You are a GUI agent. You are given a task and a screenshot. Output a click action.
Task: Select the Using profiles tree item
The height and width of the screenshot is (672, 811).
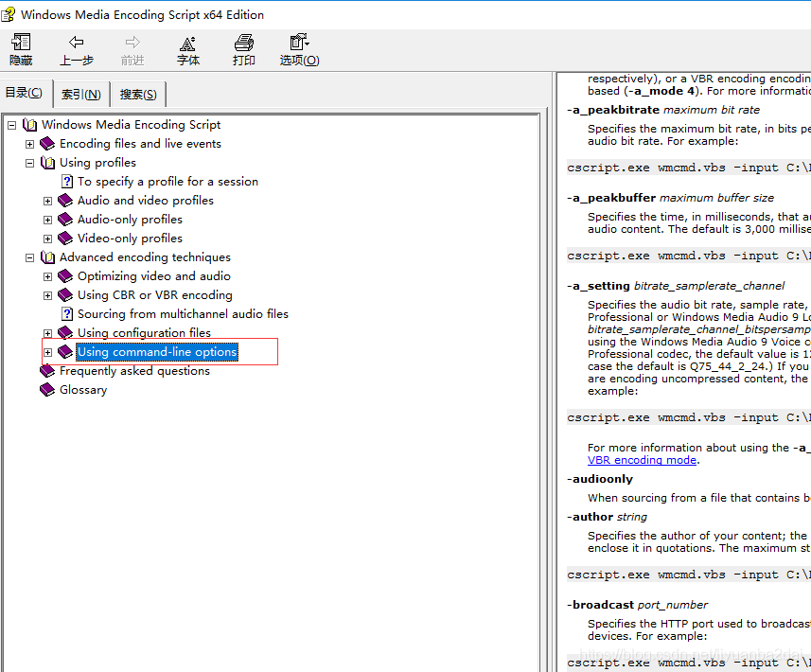pos(97,163)
